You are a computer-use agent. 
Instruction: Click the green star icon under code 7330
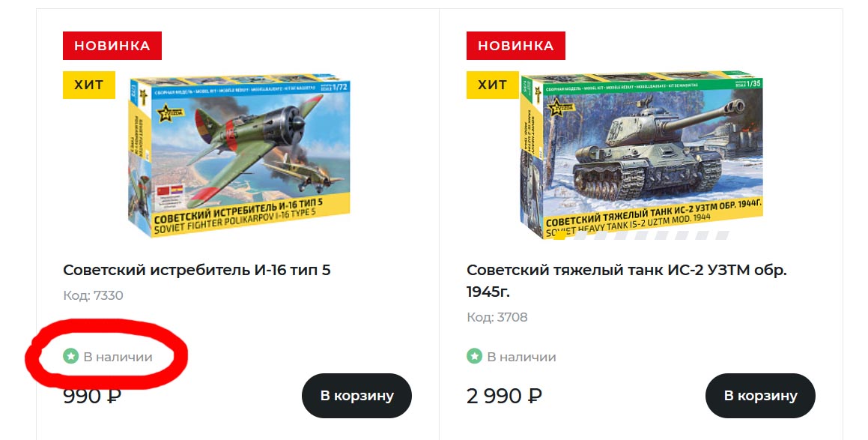(71, 356)
